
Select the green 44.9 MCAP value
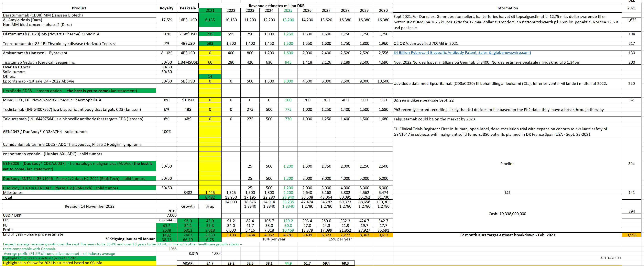pos(288,263)
